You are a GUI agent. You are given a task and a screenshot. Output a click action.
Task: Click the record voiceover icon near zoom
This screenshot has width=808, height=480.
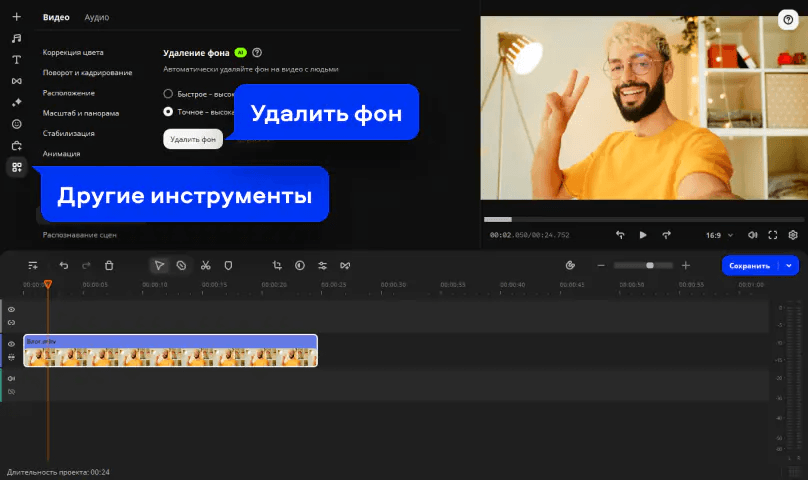[x=570, y=266]
